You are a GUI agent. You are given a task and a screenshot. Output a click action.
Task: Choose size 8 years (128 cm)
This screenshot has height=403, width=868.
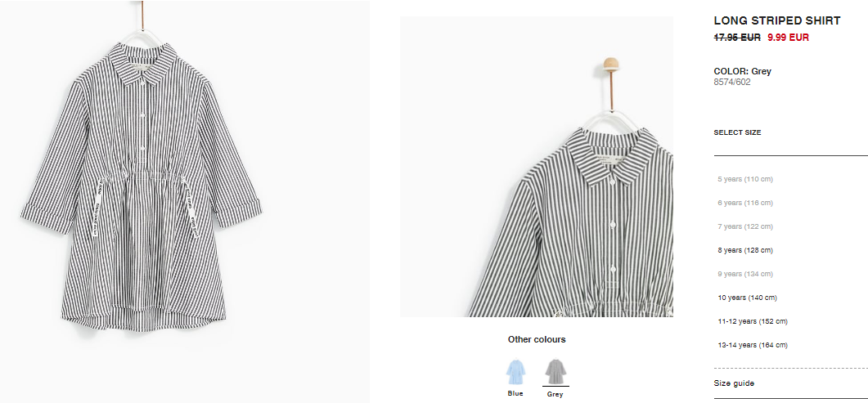pyautogui.click(x=745, y=250)
